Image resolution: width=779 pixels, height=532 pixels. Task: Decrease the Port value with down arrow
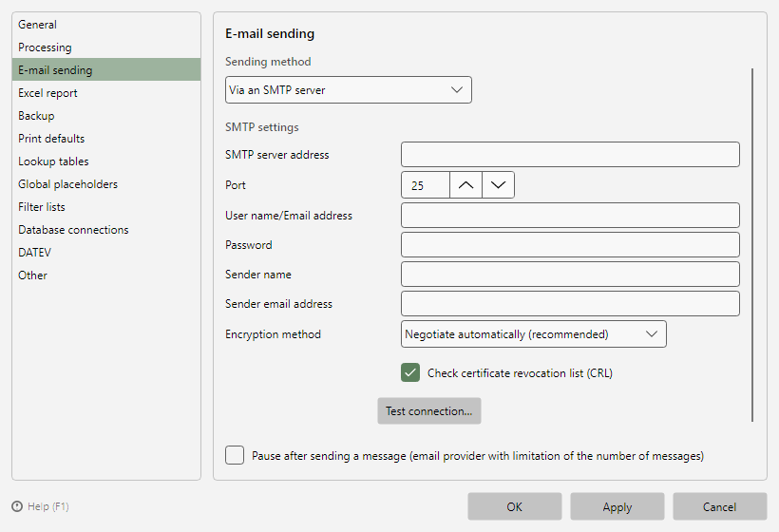click(x=499, y=185)
